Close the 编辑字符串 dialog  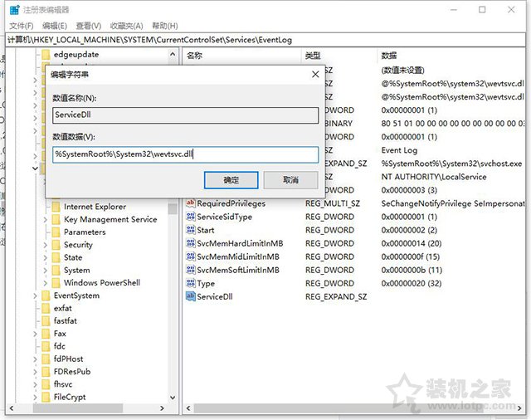point(315,74)
